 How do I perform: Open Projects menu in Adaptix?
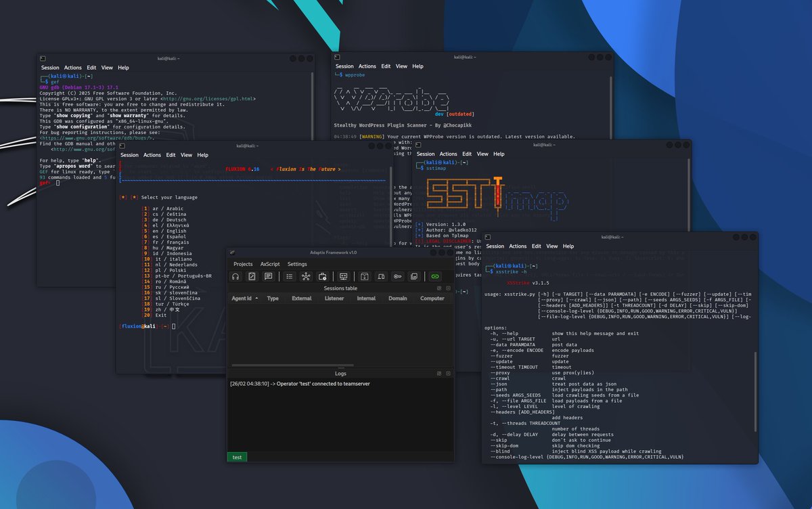(243, 264)
